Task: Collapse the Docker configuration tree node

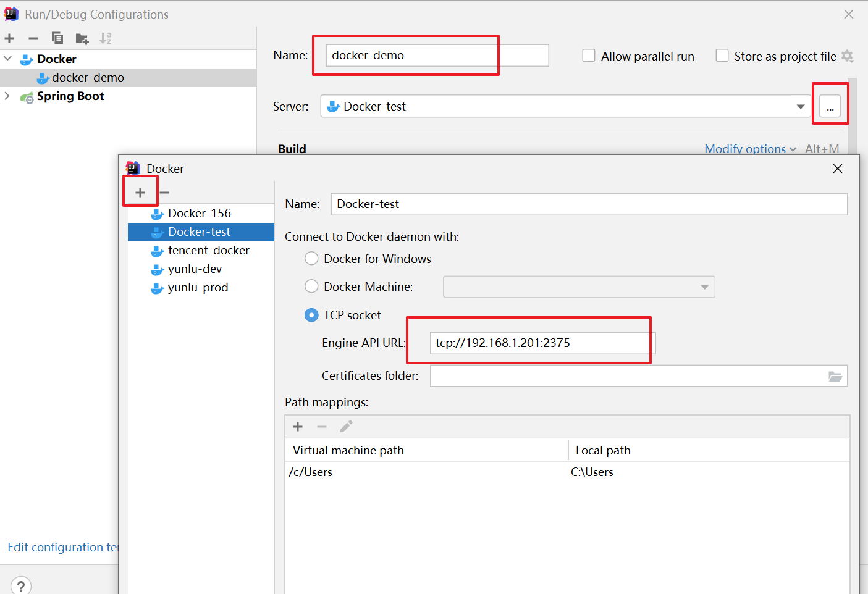Action: tap(7, 59)
